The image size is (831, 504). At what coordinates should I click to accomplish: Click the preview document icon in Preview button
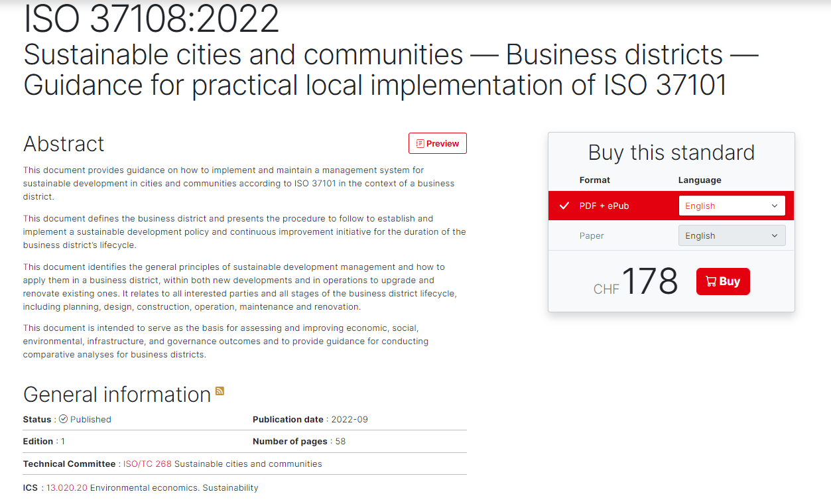419,143
